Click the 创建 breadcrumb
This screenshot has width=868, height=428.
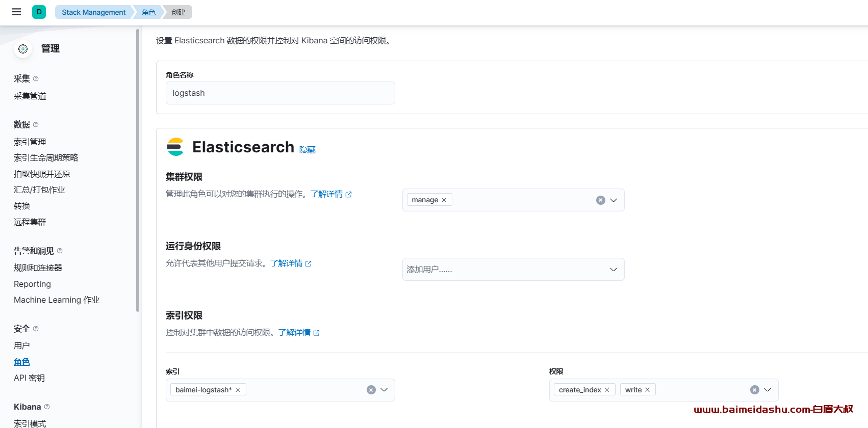pos(178,12)
